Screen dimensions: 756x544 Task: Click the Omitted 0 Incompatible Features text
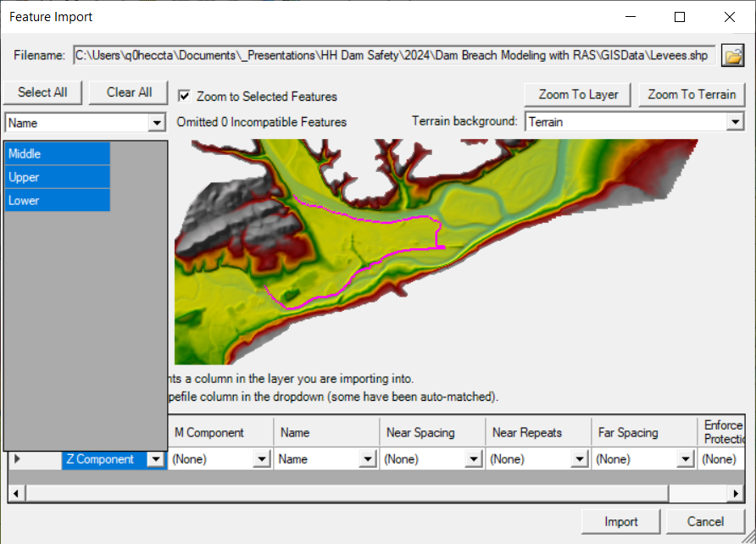pos(261,122)
